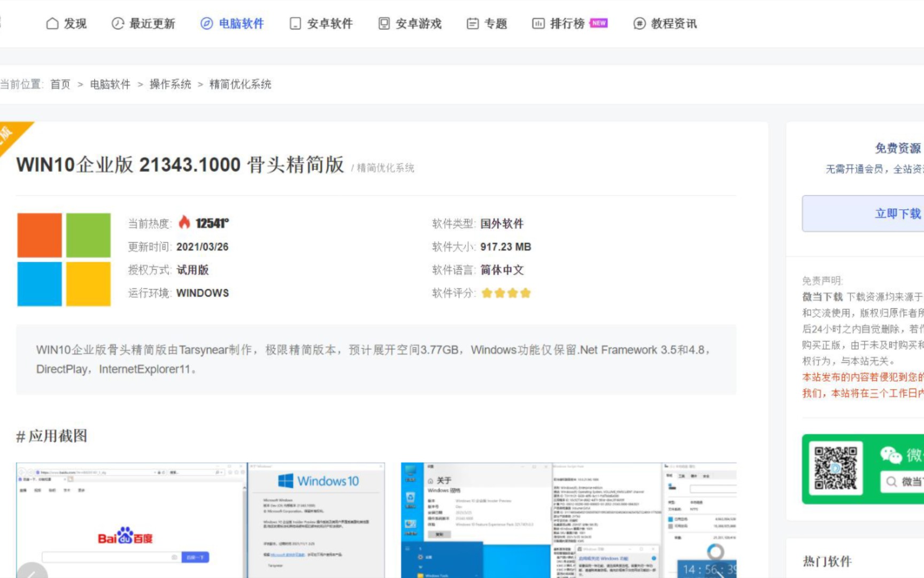Viewport: 924px width, 578px height.
Task: Open the 安卓软件 navigation tab
Action: [321, 24]
